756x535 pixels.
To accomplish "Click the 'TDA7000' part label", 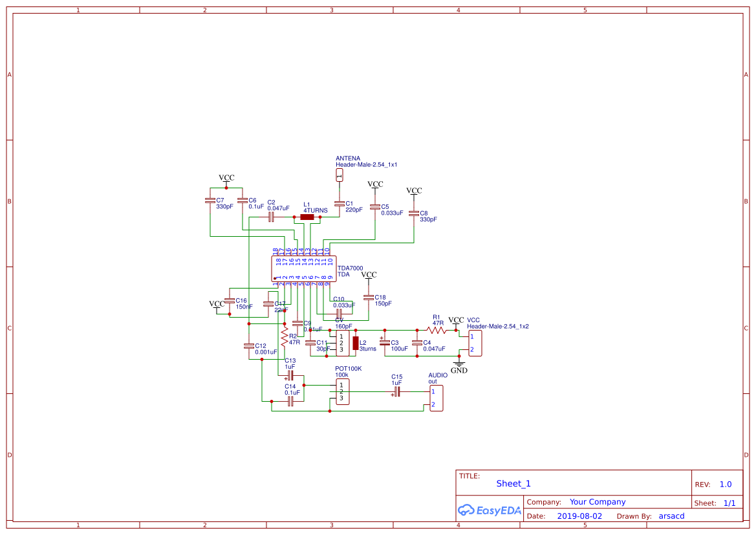I will pyautogui.click(x=351, y=268).
